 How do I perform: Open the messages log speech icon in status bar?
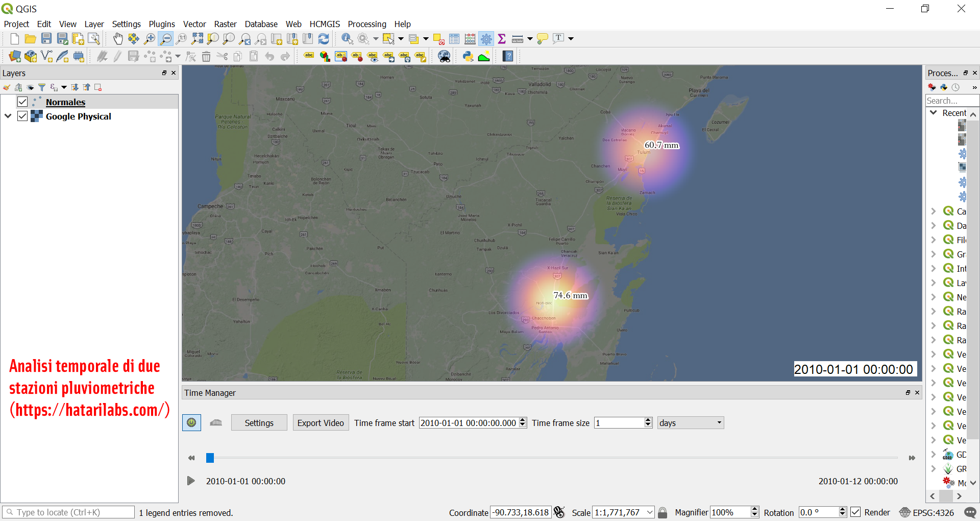(x=970, y=512)
